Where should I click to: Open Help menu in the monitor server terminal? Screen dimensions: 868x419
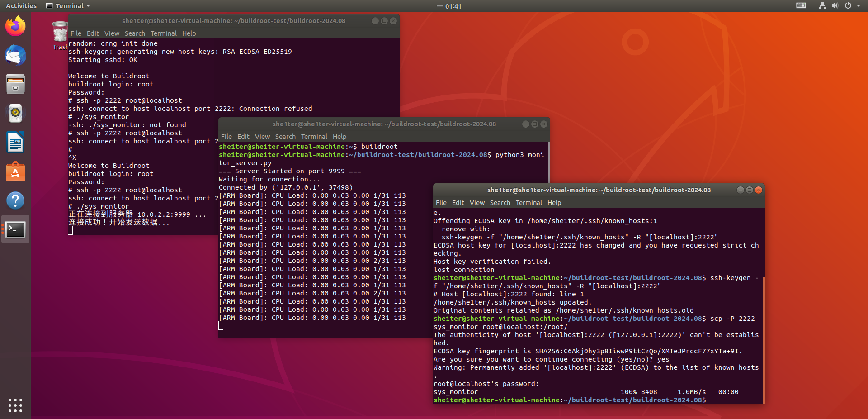coord(340,137)
